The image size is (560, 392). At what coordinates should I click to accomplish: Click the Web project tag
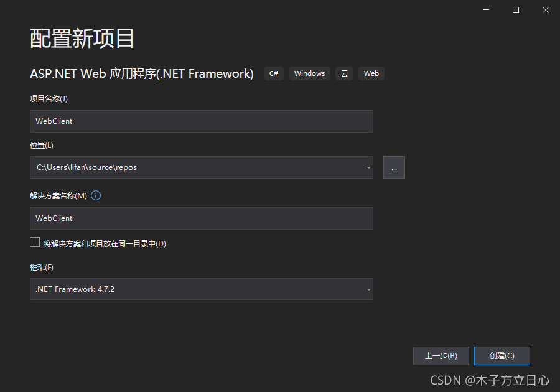(371, 73)
